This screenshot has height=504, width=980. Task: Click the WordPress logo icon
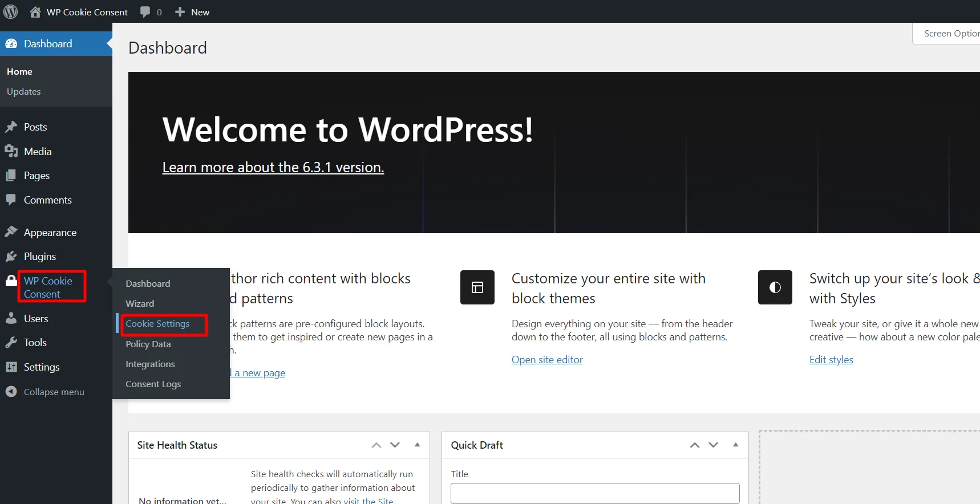(11, 11)
